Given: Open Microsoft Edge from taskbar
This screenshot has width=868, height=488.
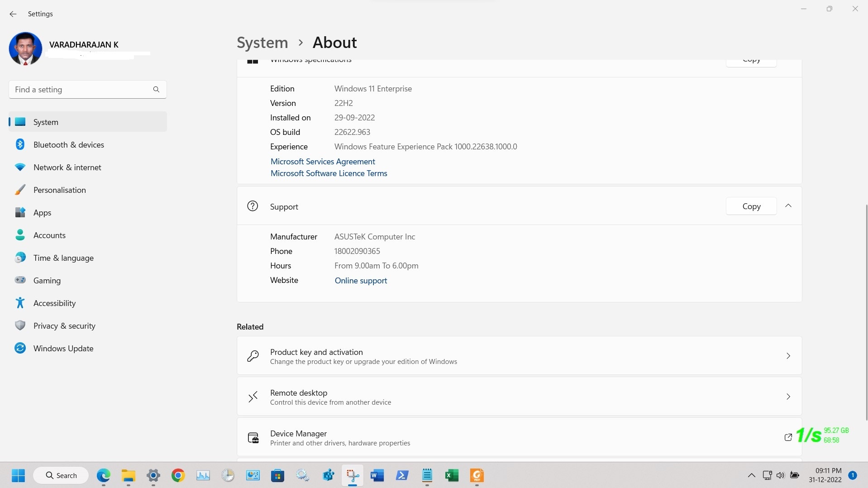Looking at the screenshot, I should click(x=104, y=475).
